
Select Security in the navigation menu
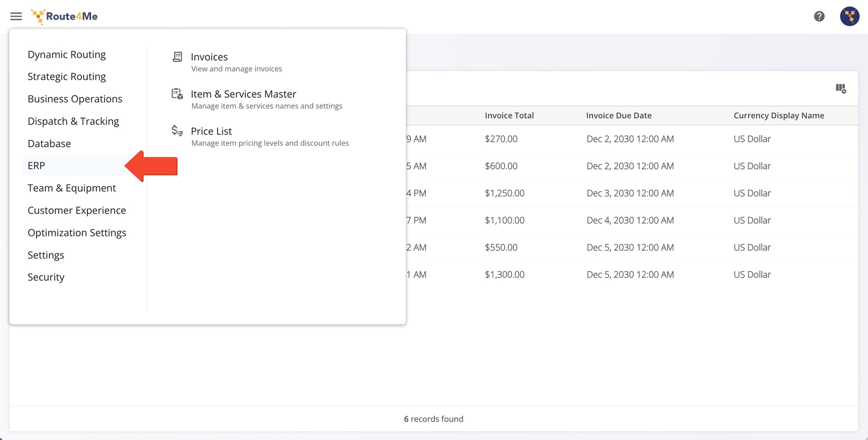click(46, 277)
